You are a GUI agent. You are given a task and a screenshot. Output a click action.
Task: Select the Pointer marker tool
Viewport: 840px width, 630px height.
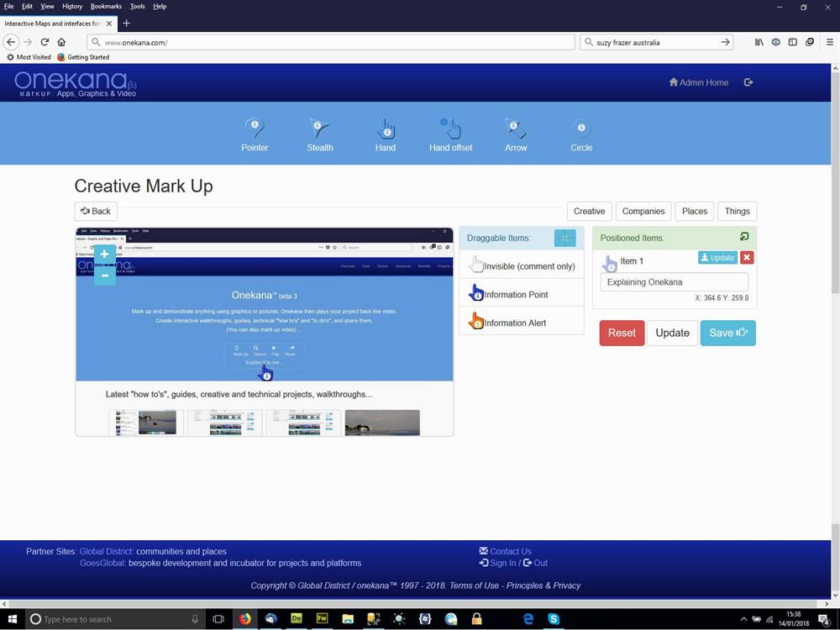click(255, 135)
